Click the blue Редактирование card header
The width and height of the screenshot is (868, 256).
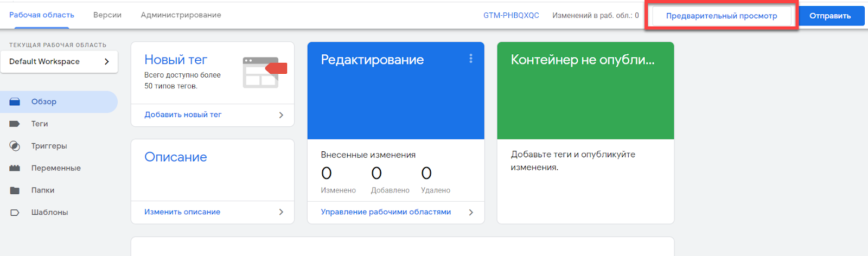[x=396, y=91]
